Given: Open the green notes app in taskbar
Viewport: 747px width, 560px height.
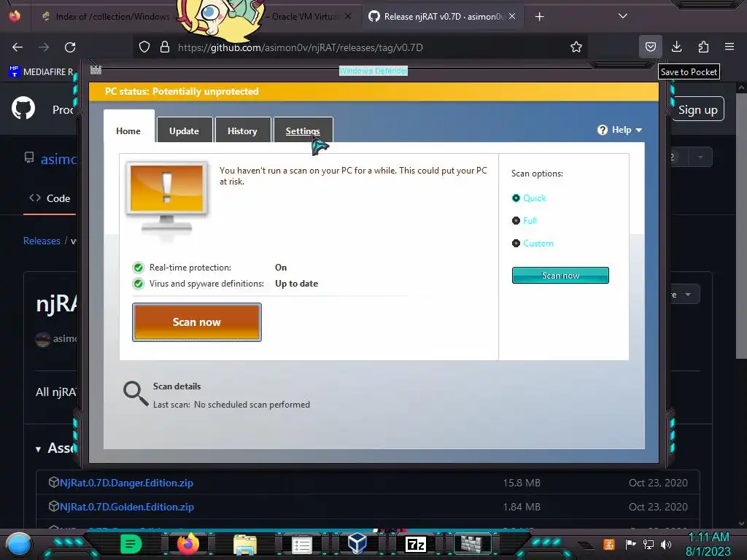Looking at the screenshot, I should (131, 544).
